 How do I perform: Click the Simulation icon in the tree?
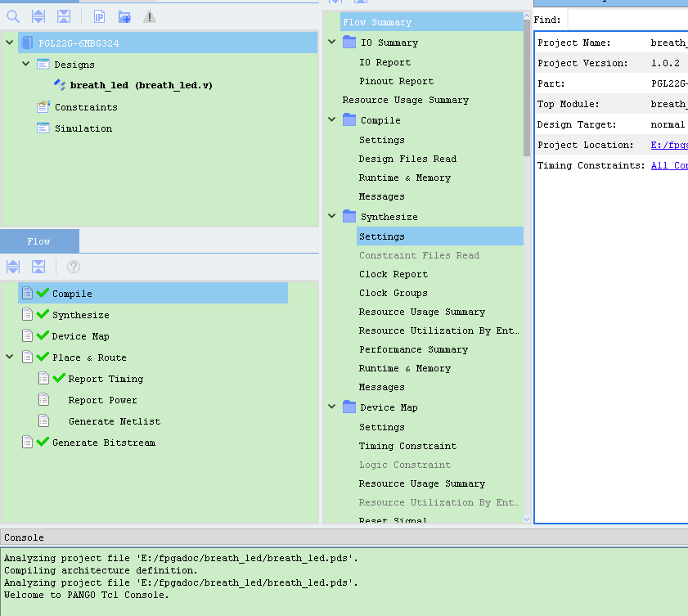pyautogui.click(x=43, y=128)
